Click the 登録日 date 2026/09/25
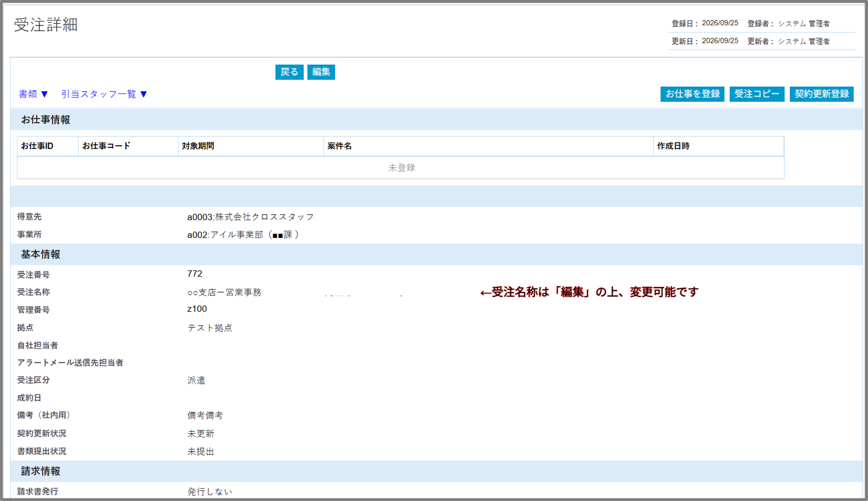The height and width of the screenshot is (501, 868). tap(720, 23)
